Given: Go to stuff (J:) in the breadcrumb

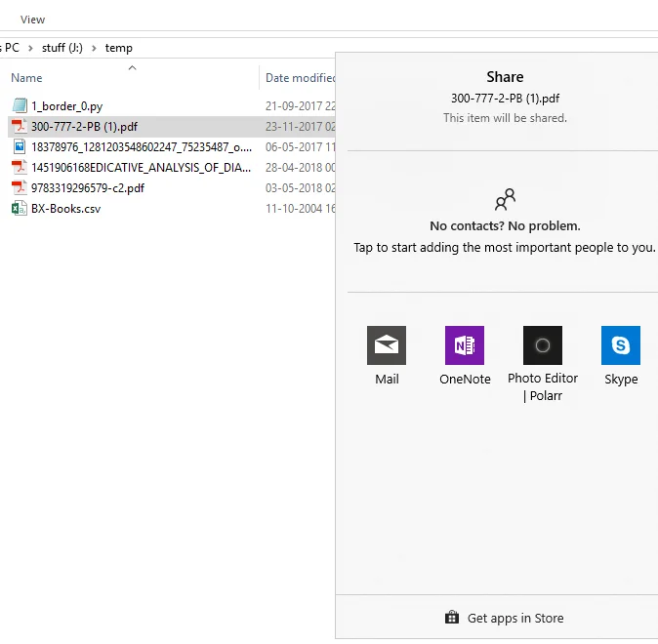Looking at the screenshot, I should pyautogui.click(x=62, y=48).
